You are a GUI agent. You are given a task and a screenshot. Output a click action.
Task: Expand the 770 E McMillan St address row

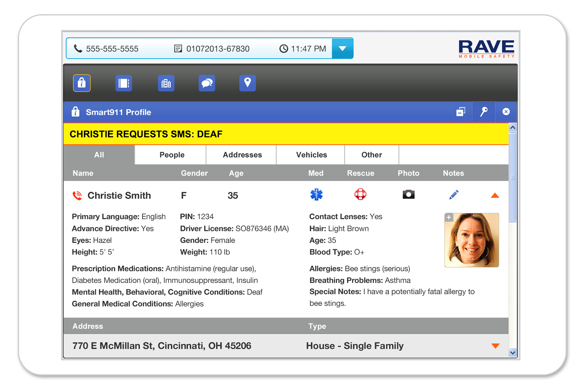coord(495,346)
